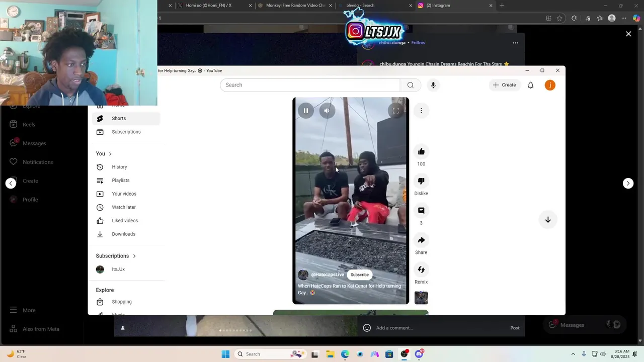Show hidden system tray icons chevron
644x362 pixels.
tap(573, 354)
